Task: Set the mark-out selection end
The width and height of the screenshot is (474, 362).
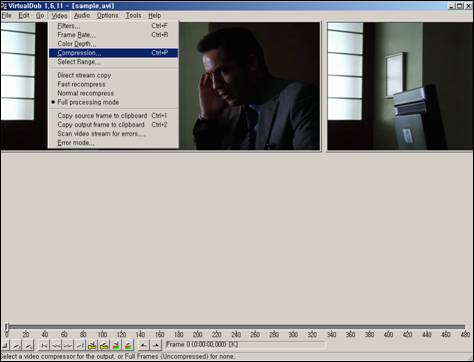Action: [156, 345]
